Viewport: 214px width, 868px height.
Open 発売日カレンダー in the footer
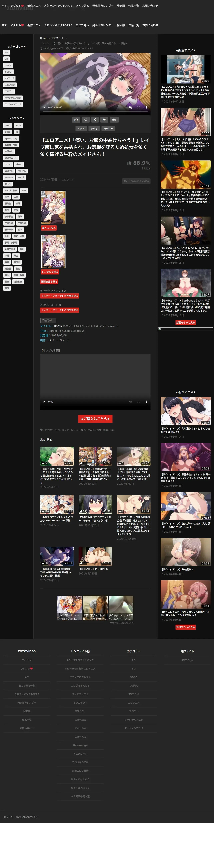point(26,703)
